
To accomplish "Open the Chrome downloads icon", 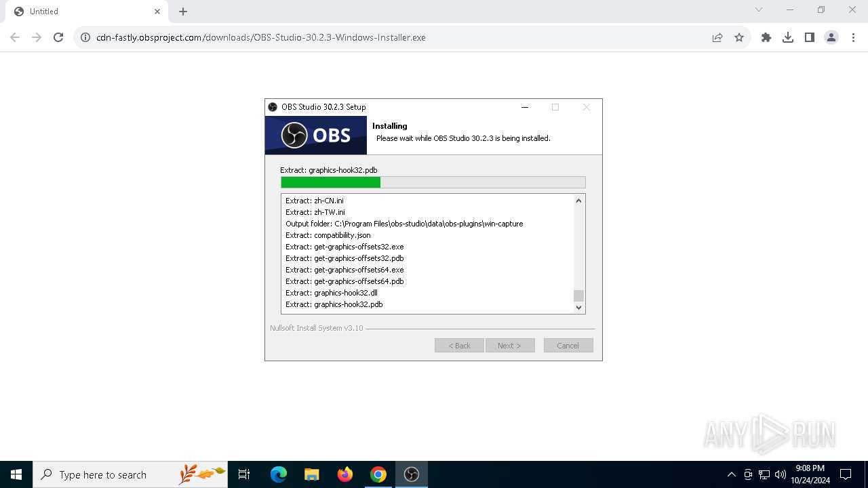I will (788, 37).
